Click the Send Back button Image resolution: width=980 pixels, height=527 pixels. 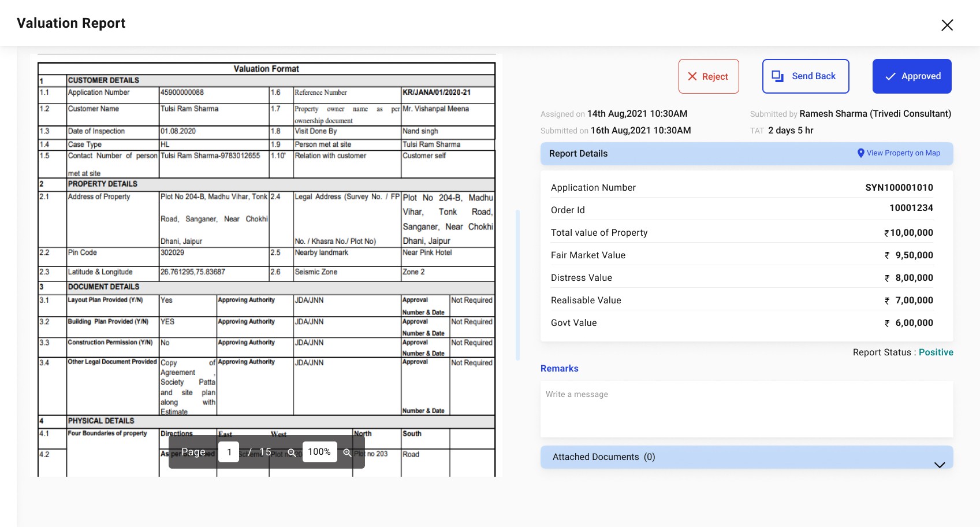point(806,76)
